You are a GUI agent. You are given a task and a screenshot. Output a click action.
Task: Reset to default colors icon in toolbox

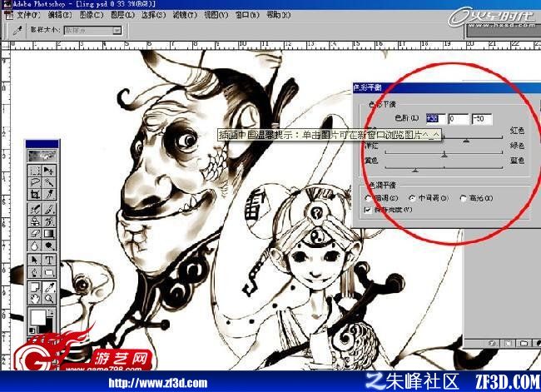(32, 330)
